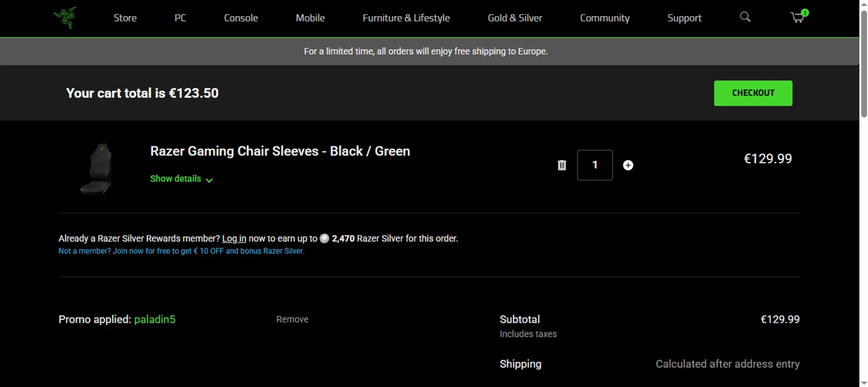
Task: Open the search magnifier icon
Action: (745, 17)
